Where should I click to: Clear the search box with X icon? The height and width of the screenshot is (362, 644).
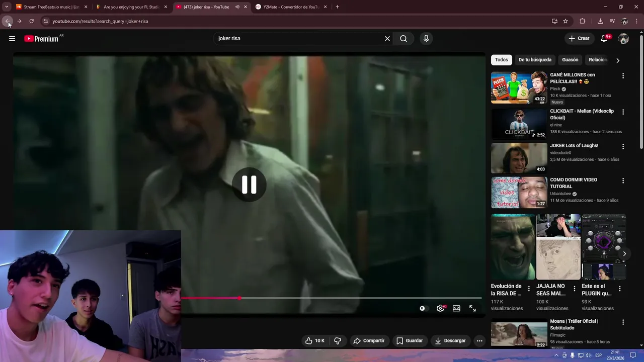point(387,39)
